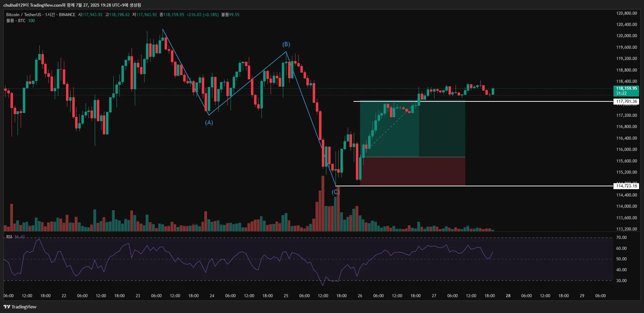This screenshot has width=644, height=313.
Task: Click the TradingView.com text in top caption
Action: pos(46,5)
